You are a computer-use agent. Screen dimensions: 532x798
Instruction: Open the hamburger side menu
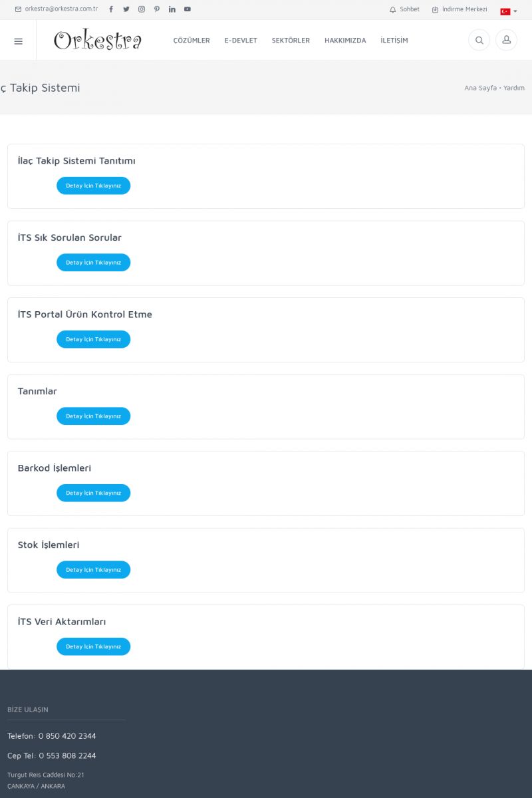coord(18,41)
